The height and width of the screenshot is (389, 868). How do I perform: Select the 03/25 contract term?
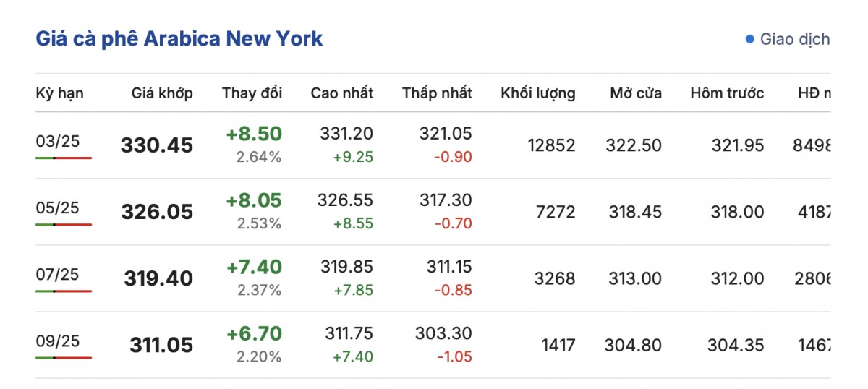click(58, 141)
